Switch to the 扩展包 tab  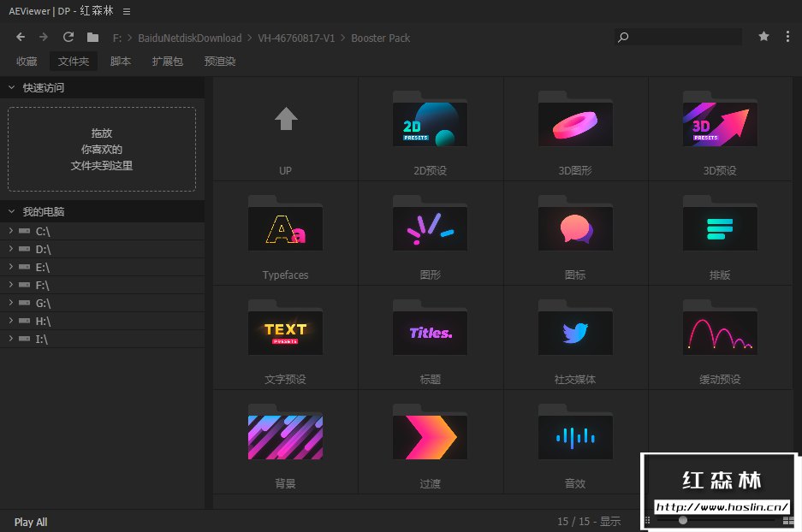tap(167, 62)
